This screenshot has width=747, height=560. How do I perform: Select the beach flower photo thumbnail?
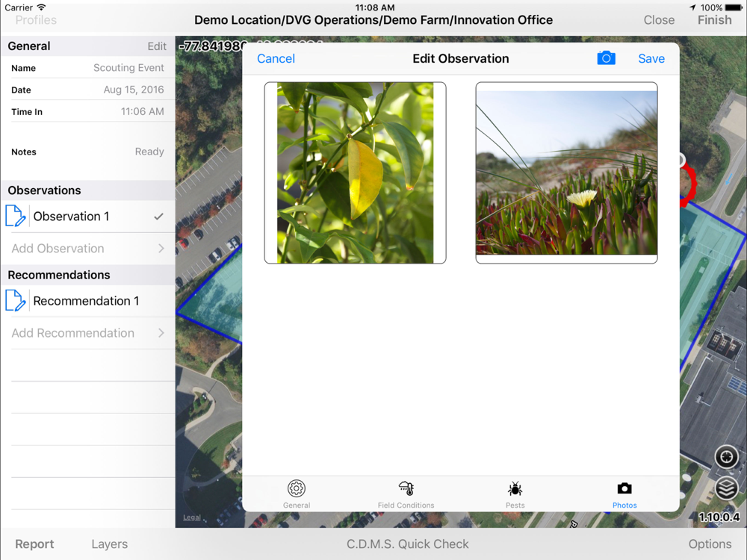point(566,172)
